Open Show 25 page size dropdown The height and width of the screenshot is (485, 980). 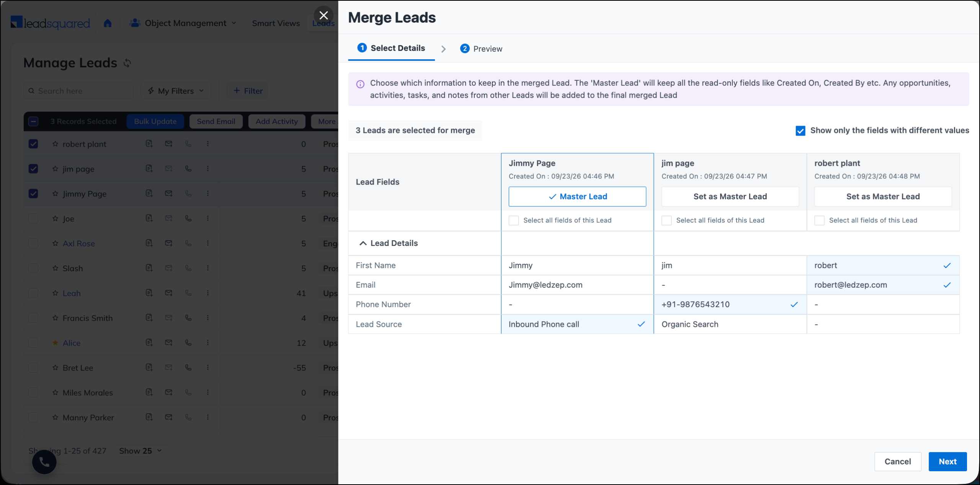[140, 451]
